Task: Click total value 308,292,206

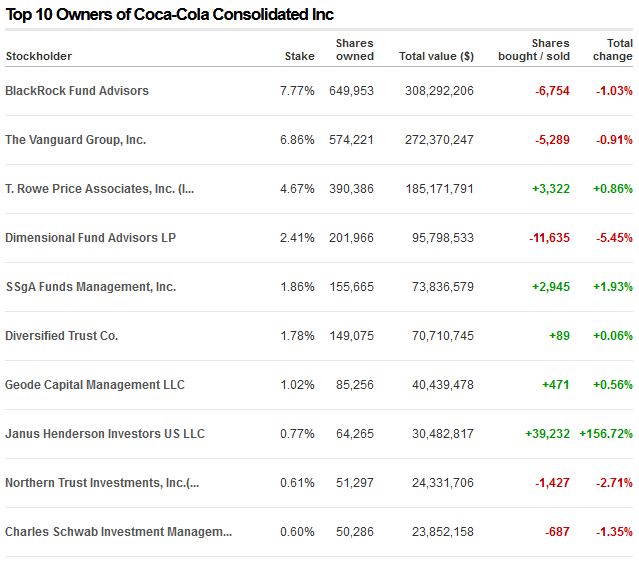Action: pyautogui.click(x=439, y=90)
